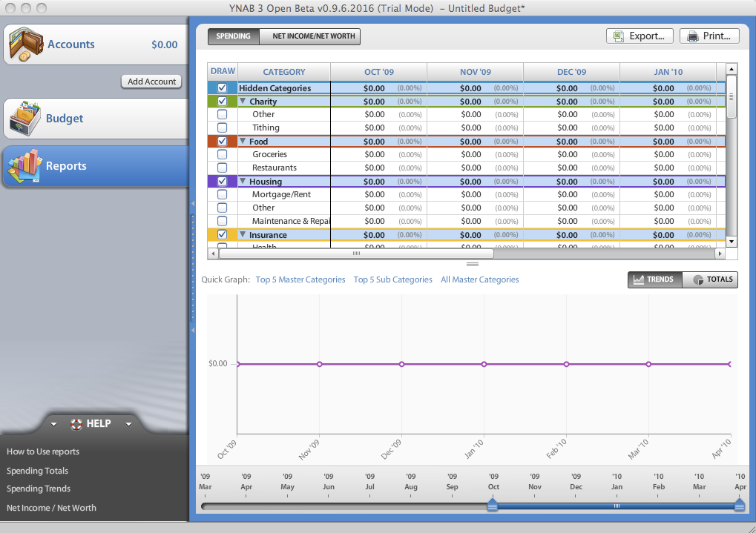Screen dimensions: 756x533
Task: Click the Nov '09 graph data point
Action: (x=320, y=364)
